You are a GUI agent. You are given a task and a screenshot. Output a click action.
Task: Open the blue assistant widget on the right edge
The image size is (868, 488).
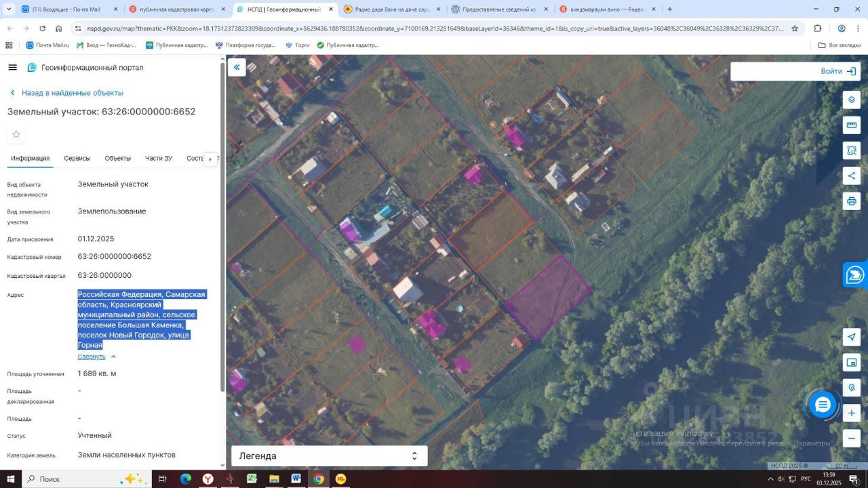point(855,274)
